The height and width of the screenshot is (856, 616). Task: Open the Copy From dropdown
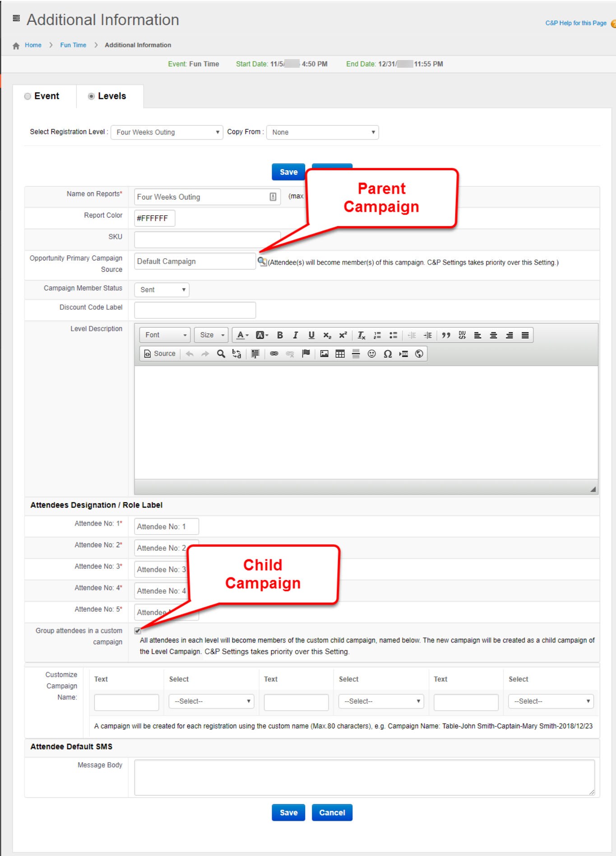(323, 132)
